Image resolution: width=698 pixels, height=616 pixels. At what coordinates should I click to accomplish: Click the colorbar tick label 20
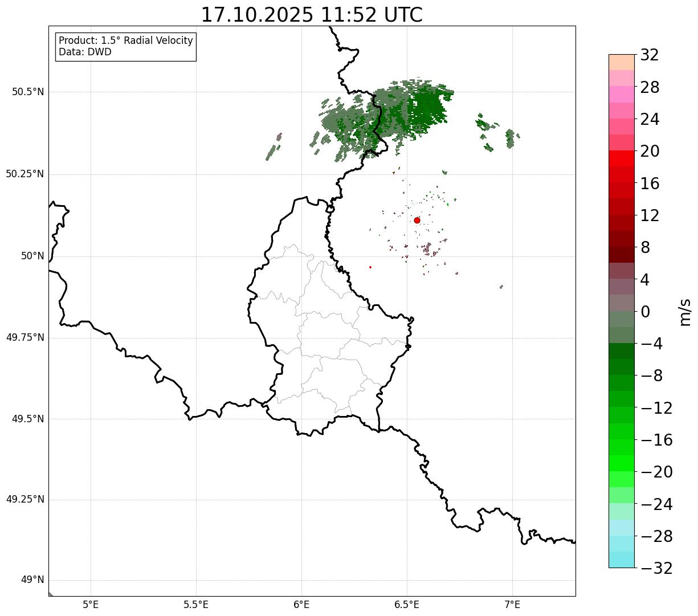pyautogui.click(x=650, y=152)
